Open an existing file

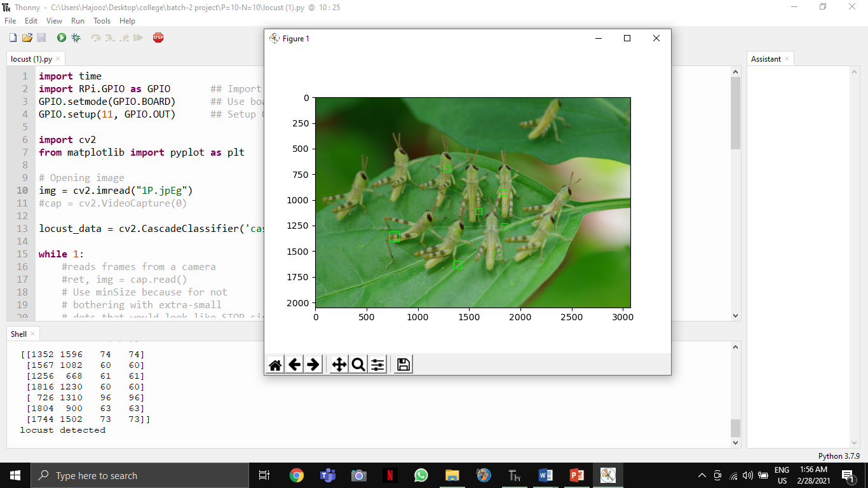27,37
